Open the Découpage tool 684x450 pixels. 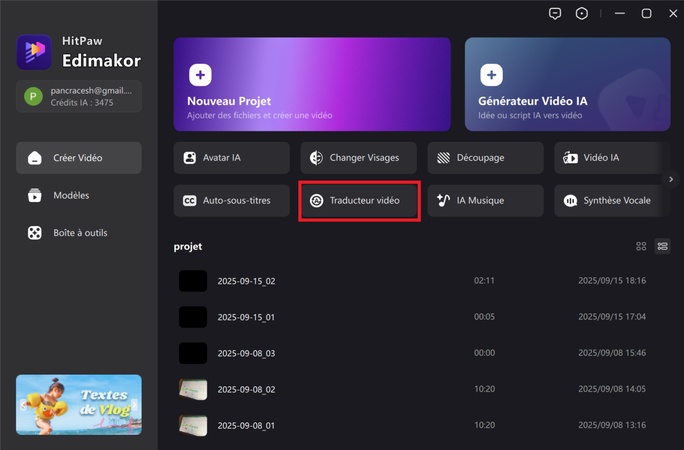pyautogui.click(x=485, y=158)
